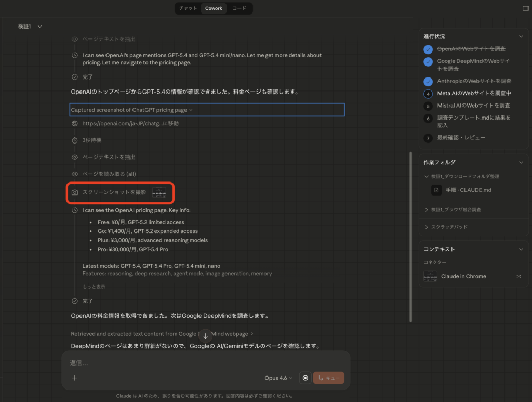The height and width of the screenshot is (402, 532).
Task: Click inside the 返信 input field
Action: [156, 362]
